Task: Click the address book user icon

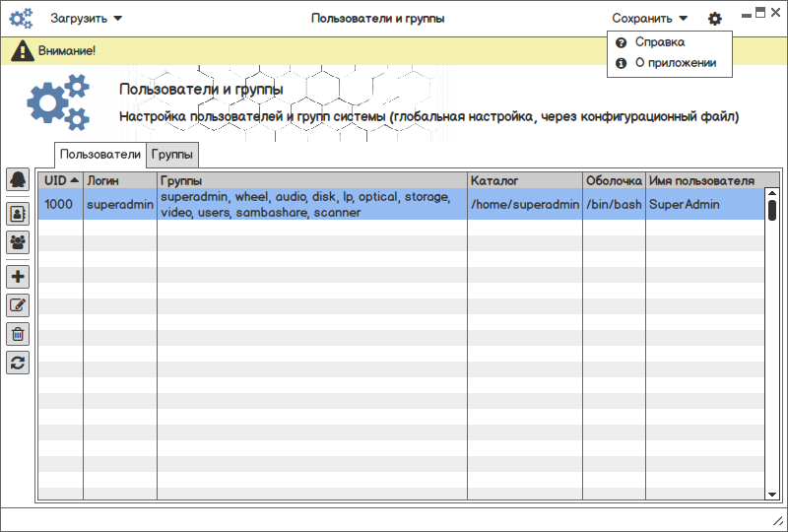Action: pyautogui.click(x=18, y=212)
